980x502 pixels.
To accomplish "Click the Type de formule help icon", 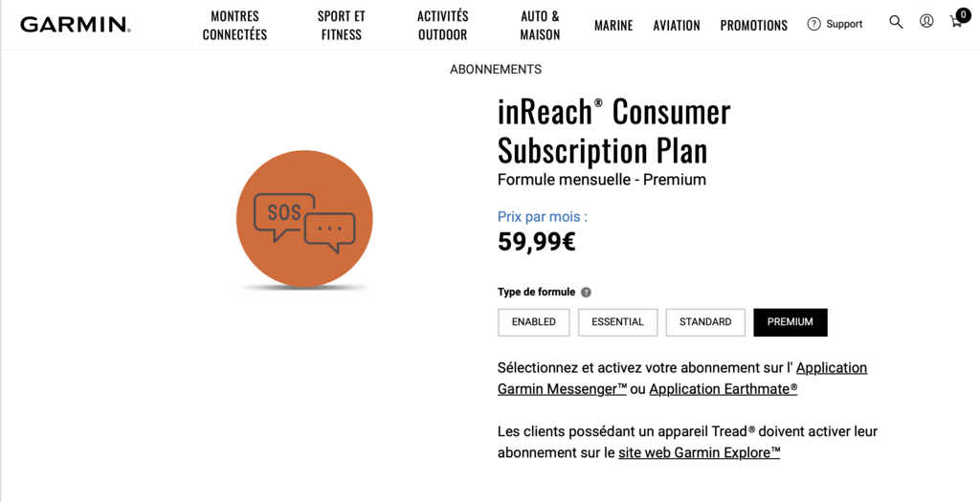I will tap(586, 293).
